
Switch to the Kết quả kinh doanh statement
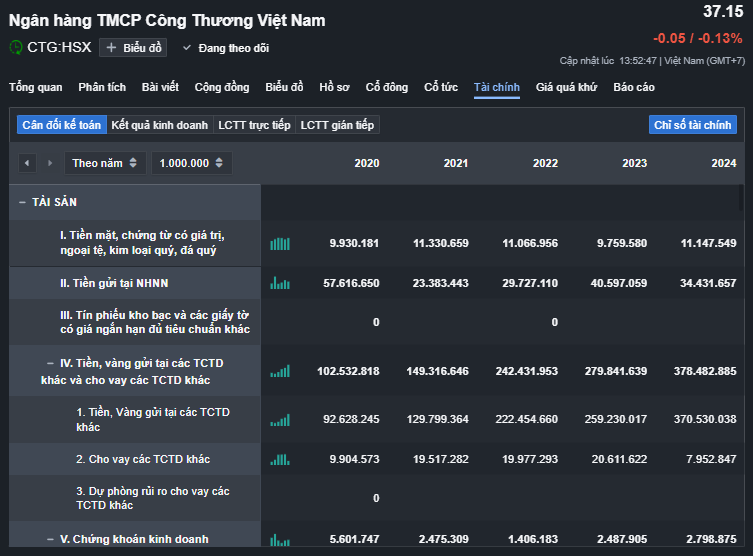click(160, 125)
